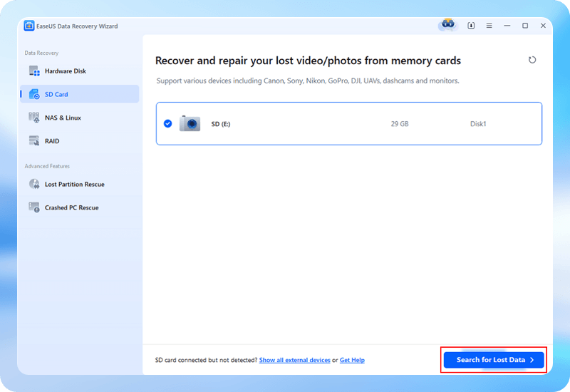The width and height of the screenshot is (570, 392).
Task: Click the Advanced Features section header
Action: (47, 166)
